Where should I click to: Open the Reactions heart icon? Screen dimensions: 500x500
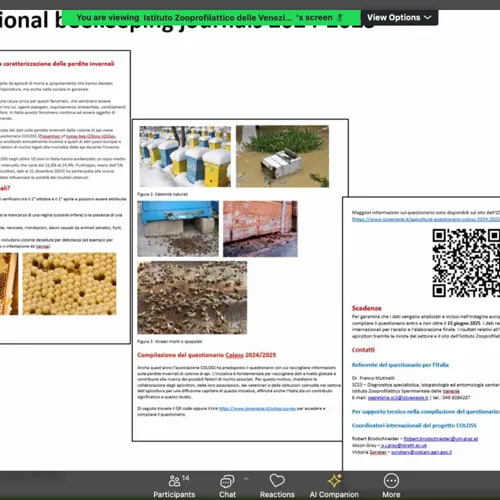tap(277, 481)
